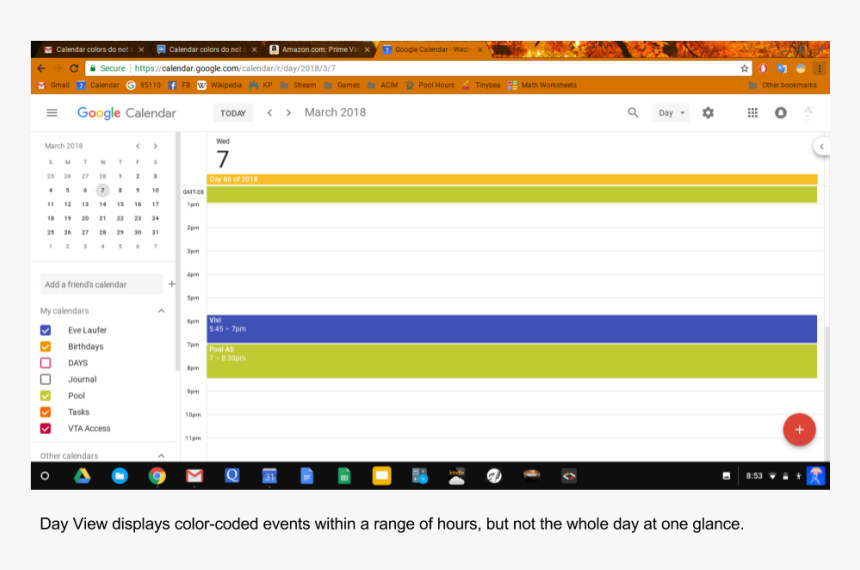Click the browser address bar URL
The height and width of the screenshot is (570, 860).
[x=235, y=69]
